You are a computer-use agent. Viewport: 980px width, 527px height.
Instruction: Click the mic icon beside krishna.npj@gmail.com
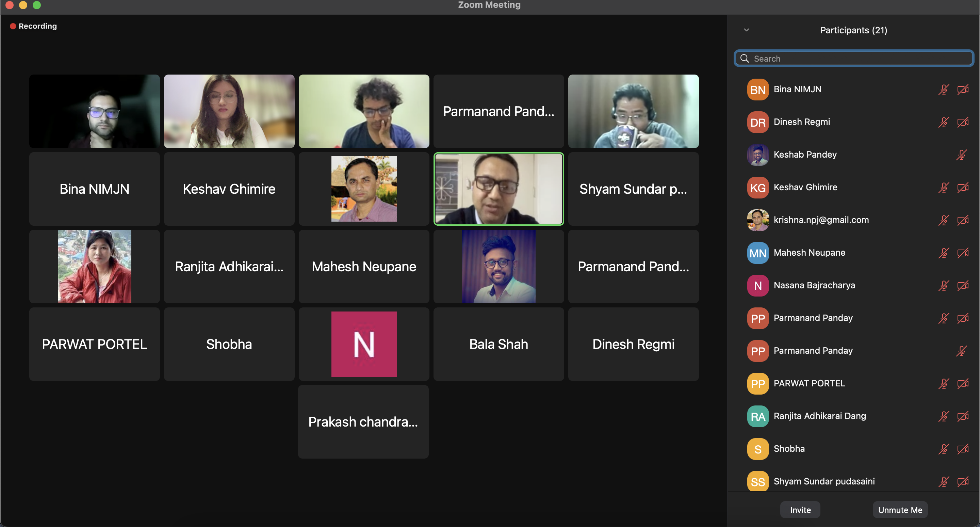(x=944, y=220)
